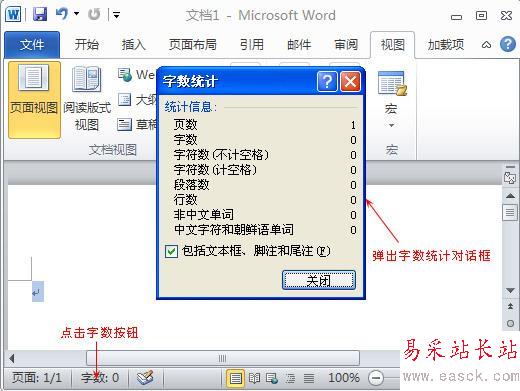The image size is (520, 391).
Task: Open the 审阅 ribbon tab
Action: point(346,45)
